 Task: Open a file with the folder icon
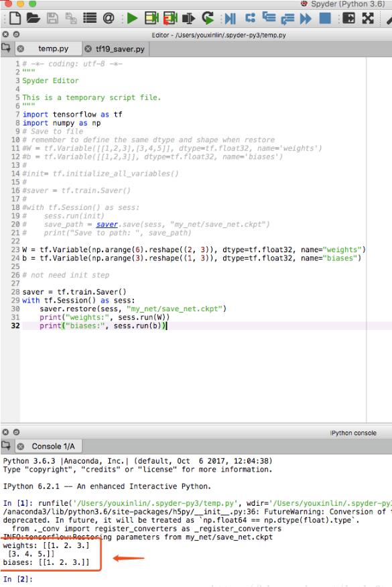[x=33, y=18]
